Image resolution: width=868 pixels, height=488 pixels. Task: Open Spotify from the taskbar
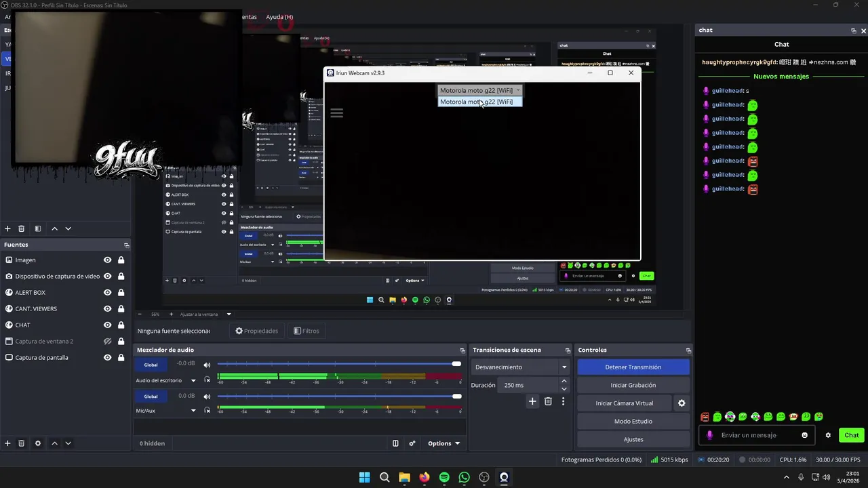point(444,477)
